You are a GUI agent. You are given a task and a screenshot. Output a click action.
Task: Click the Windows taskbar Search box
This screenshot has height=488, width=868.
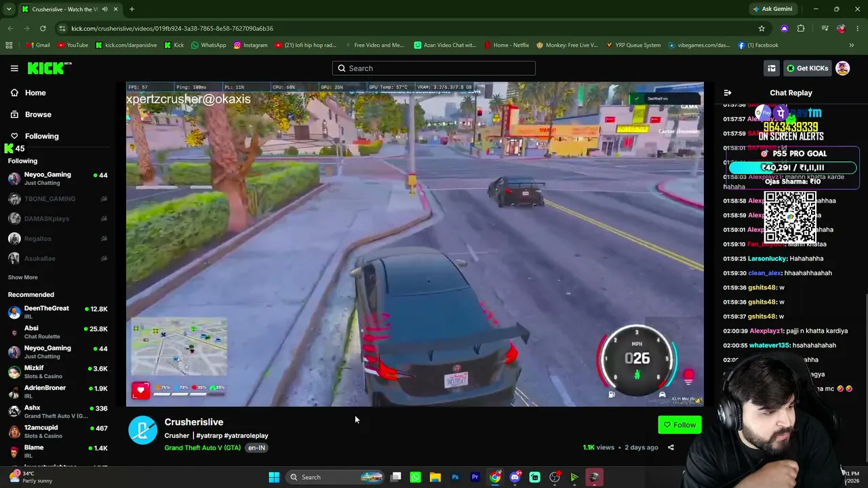(x=334, y=477)
